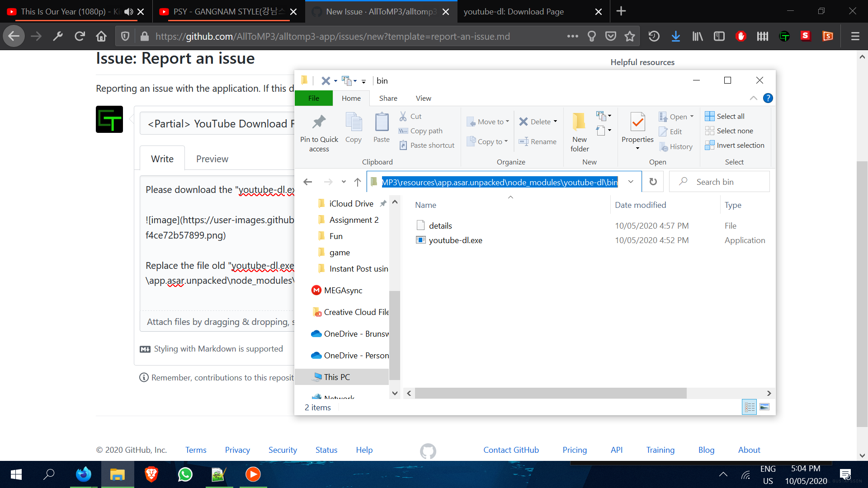Click Firefox downloads arrow icon
Viewport: 868px width, 488px height.
click(x=675, y=37)
